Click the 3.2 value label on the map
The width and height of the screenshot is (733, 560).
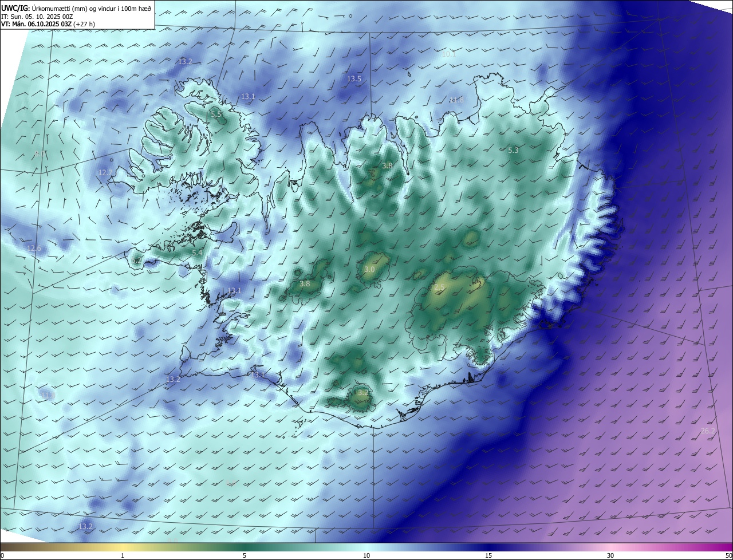coord(363,393)
